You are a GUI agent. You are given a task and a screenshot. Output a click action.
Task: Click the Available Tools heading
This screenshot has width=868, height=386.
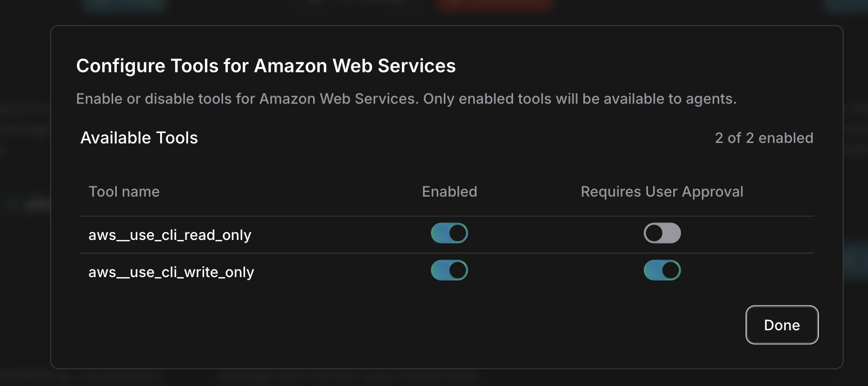point(138,138)
